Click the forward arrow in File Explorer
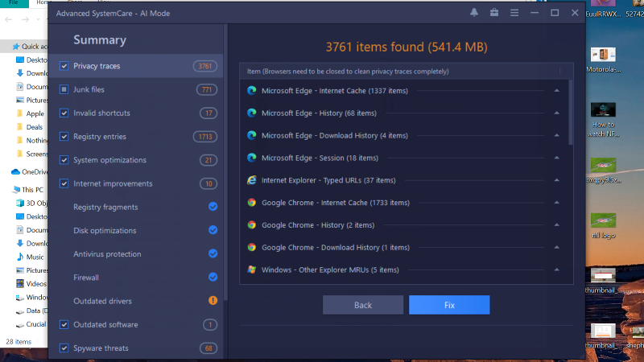 25,19
